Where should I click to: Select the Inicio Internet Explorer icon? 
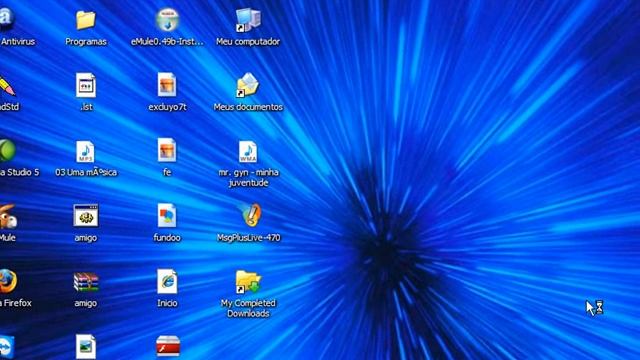167,281
